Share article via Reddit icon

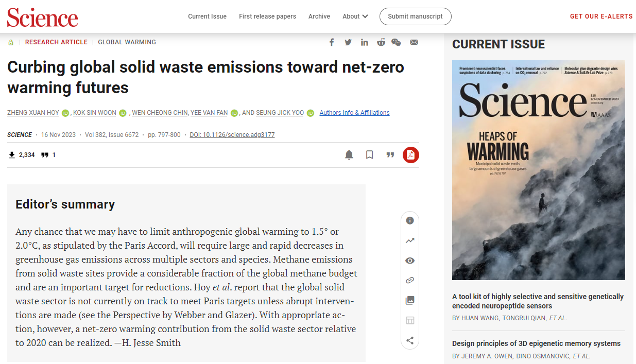(x=381, y=42)
